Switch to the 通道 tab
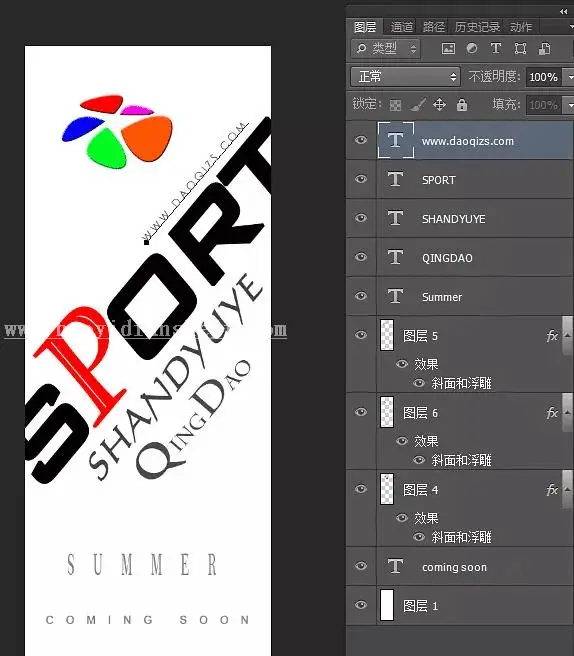 tap(402, 27)
